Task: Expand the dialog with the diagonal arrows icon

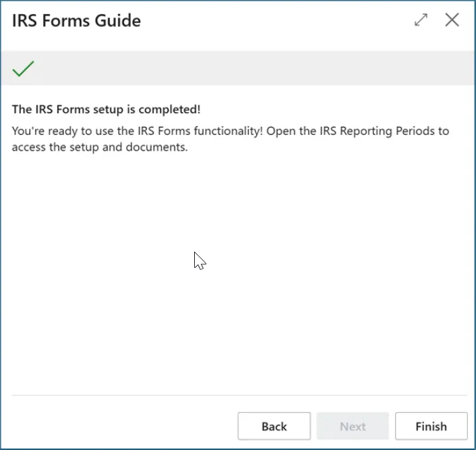Action: (x=421, y=20)
